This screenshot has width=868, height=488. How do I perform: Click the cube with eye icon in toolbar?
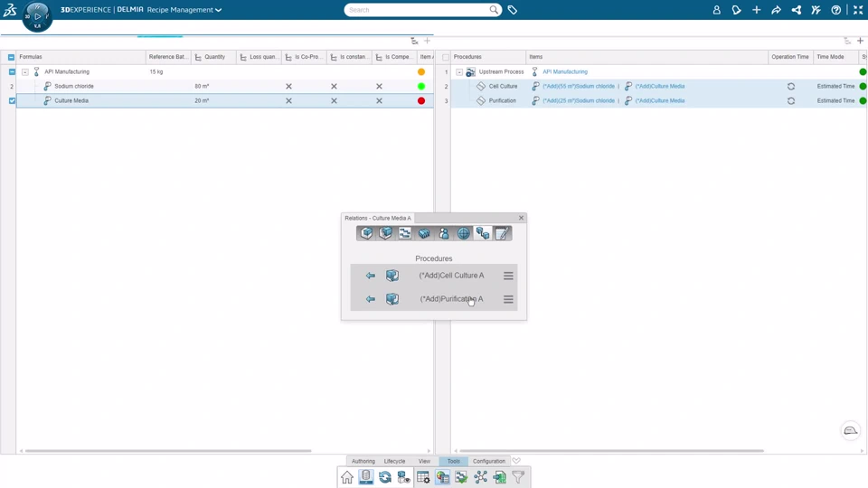pos(404,477)
